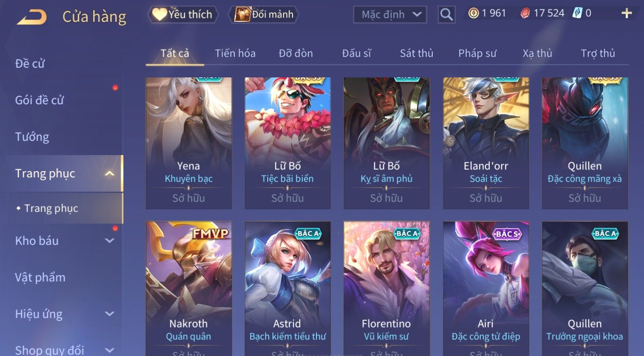
Task: Open Nakroth Quán quân skin card
Action: click(189, 288)
